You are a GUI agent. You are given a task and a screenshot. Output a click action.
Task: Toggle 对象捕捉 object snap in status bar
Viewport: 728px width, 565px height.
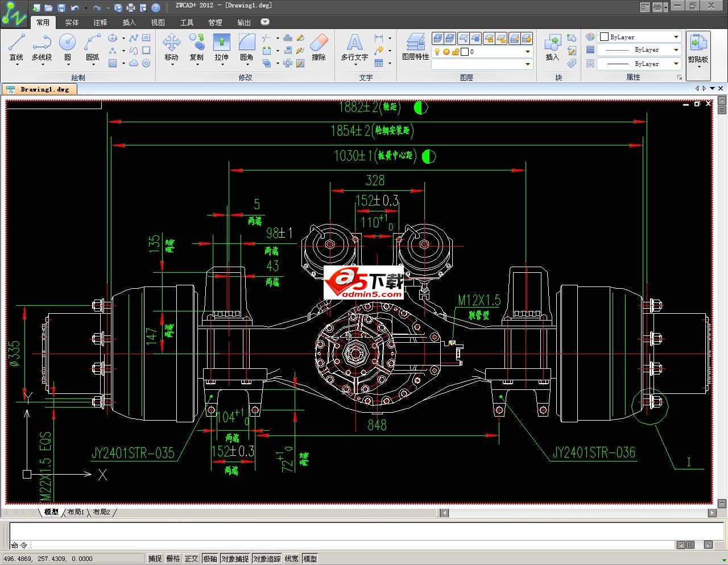point(235,559)
